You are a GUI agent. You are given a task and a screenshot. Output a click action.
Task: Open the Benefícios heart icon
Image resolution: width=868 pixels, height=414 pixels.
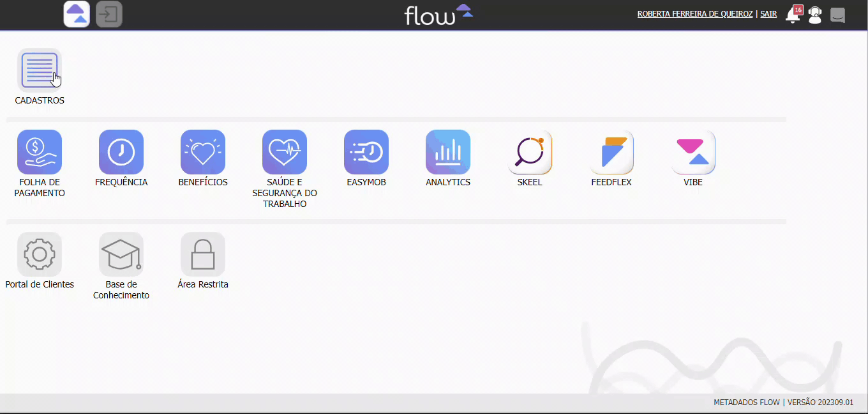(203, 152)
